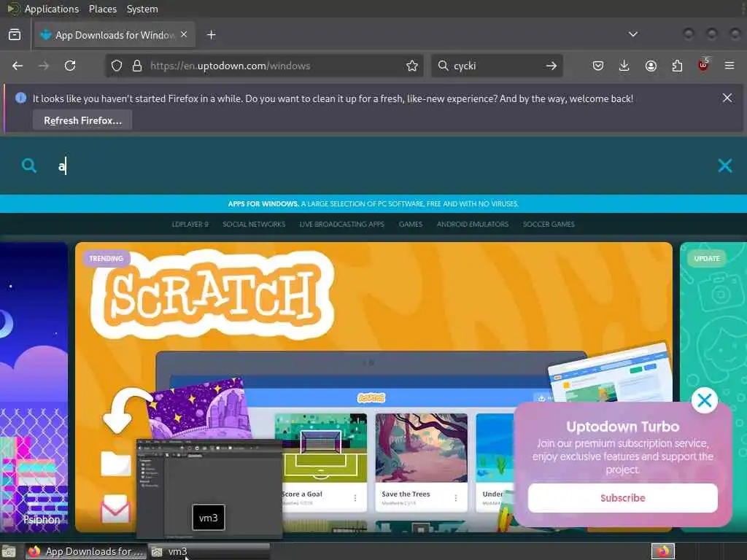
Task: Click the magnifier icon in Firefox search box
Action: pyautogui.click(x=443, y=65)
